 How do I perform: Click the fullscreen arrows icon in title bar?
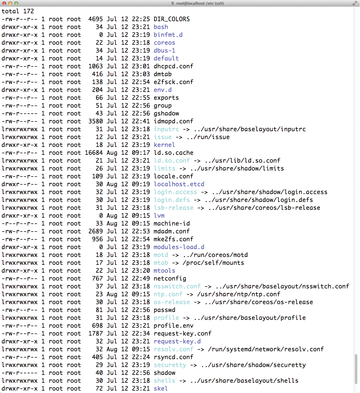click(x=355, y=3)
